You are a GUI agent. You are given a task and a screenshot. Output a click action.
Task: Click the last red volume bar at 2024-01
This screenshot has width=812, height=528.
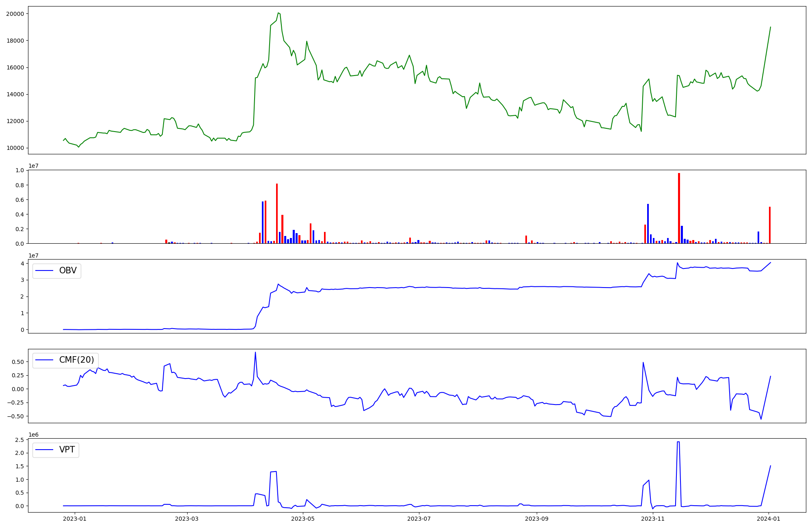point(770,225)
